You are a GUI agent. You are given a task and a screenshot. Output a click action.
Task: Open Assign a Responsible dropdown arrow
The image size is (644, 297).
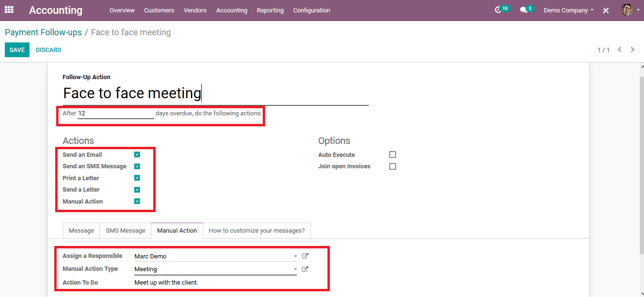point(296,256)
